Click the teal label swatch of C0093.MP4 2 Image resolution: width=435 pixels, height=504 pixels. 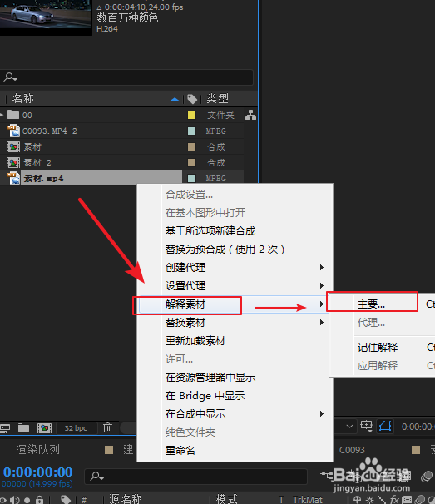pyautogui.click(x=191, y=131)
